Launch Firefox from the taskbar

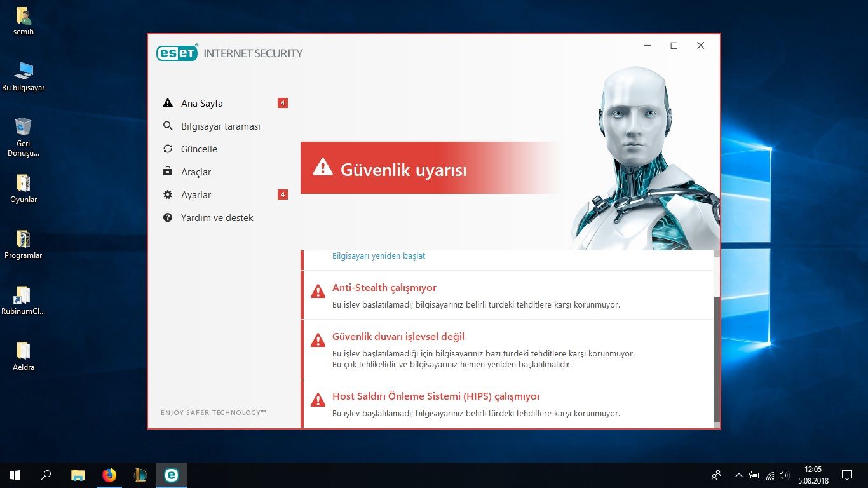[x=109, y=475]
